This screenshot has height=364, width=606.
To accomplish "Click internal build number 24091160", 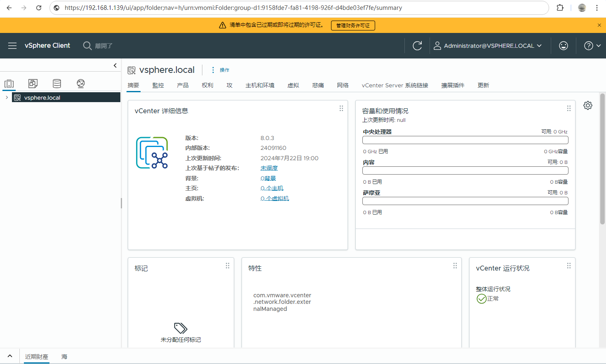I will 273,148.
